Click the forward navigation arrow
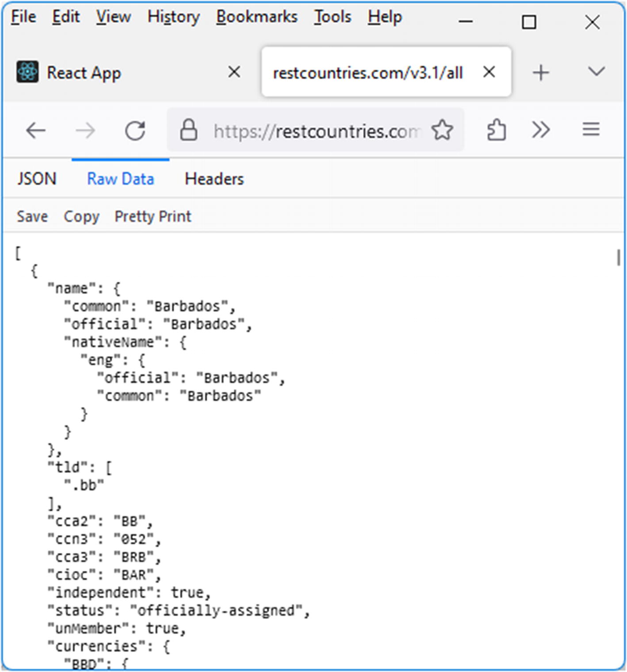 coord(85,130)
